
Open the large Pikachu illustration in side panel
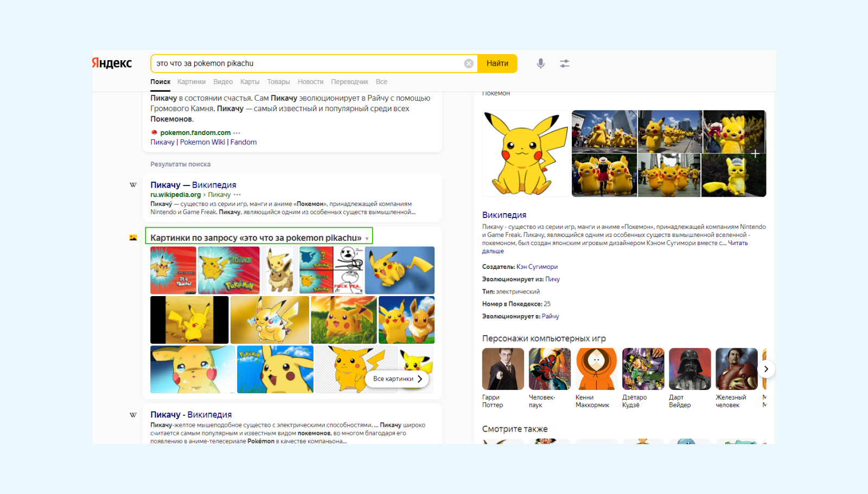pyautogui.click(x=526, y=153)
